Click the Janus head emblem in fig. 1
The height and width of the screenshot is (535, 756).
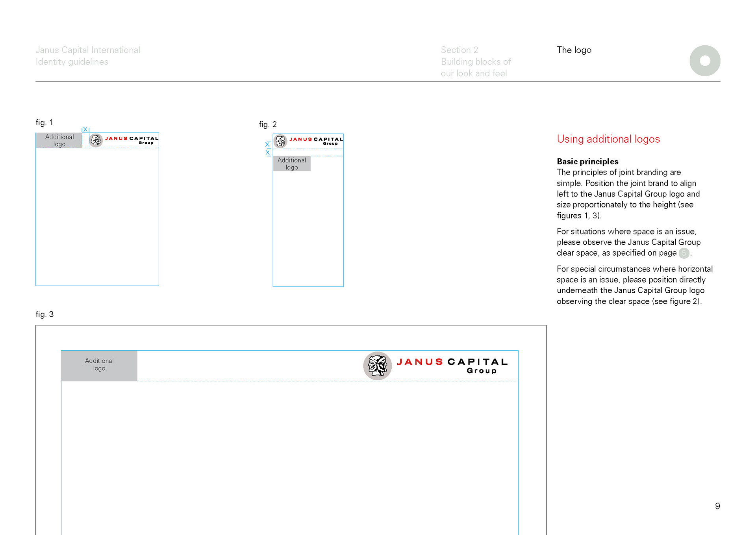96,140
